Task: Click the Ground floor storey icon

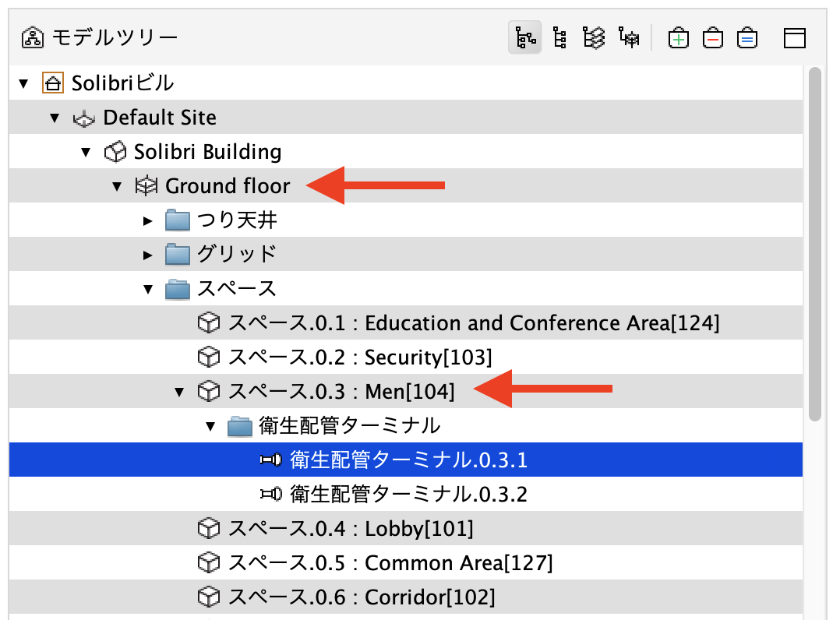Action: [146, 186]
